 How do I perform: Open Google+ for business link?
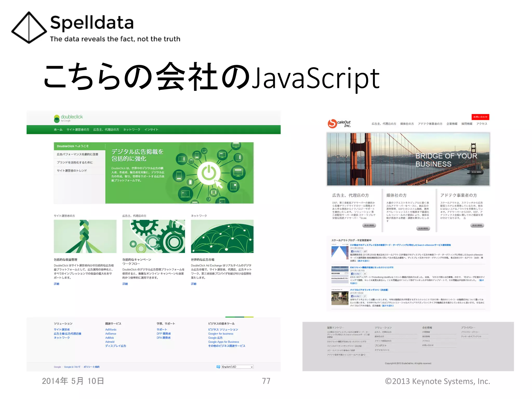coord(221,334)
